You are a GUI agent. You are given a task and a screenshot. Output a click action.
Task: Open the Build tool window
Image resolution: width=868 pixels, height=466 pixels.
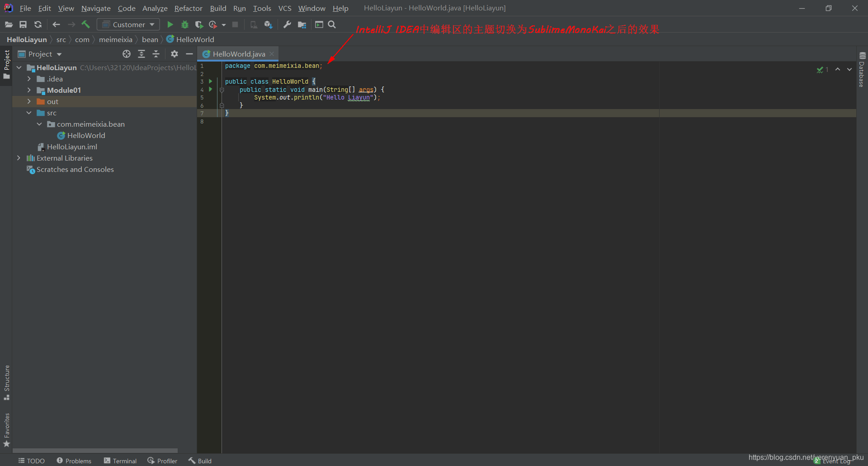200,461
